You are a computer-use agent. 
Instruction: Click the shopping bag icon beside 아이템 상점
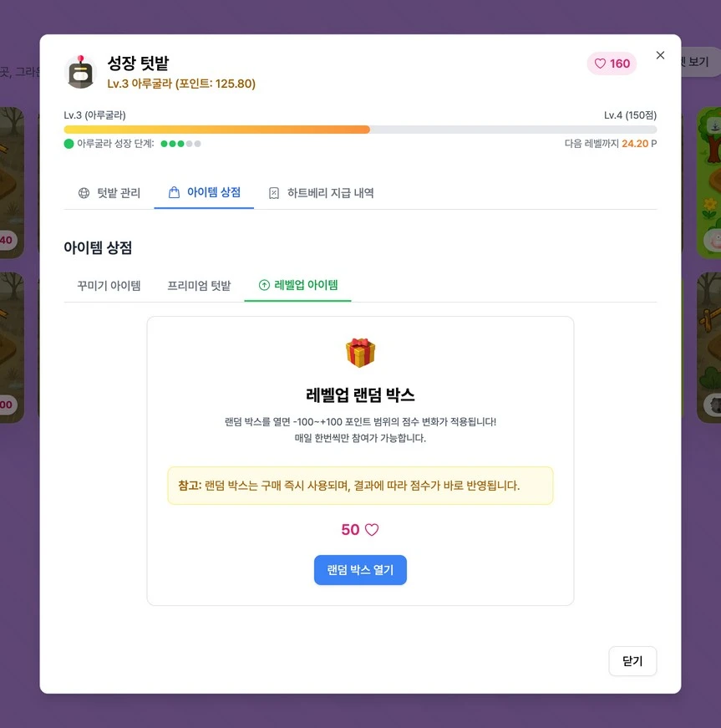[174, 192]
